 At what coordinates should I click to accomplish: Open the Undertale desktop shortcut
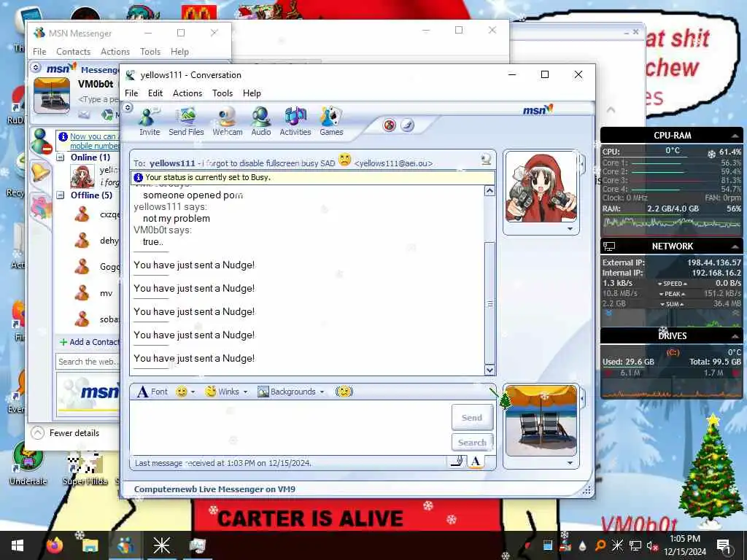[x=28, y=464]
